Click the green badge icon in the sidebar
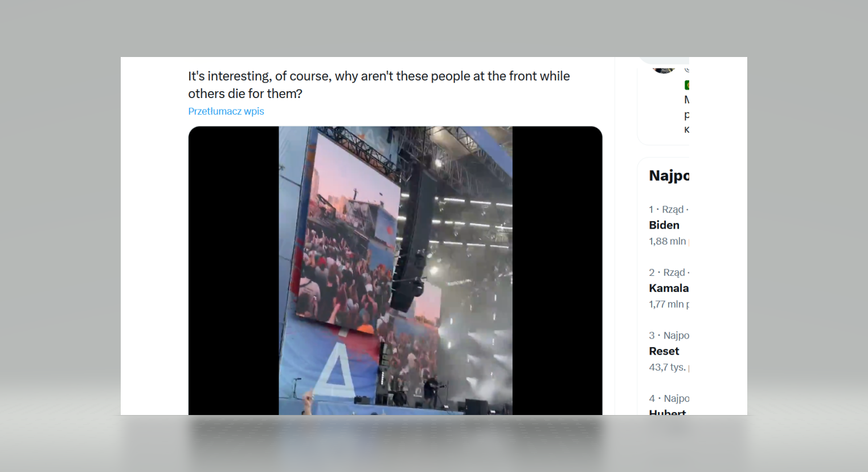 687,85
